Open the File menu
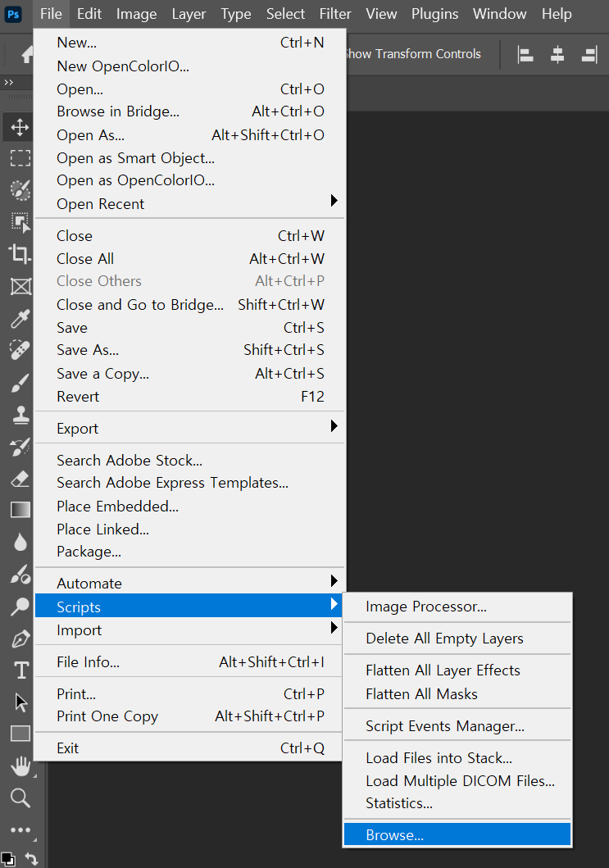The width and height of the screenshot is (609, 868). [x=51, y=14]
